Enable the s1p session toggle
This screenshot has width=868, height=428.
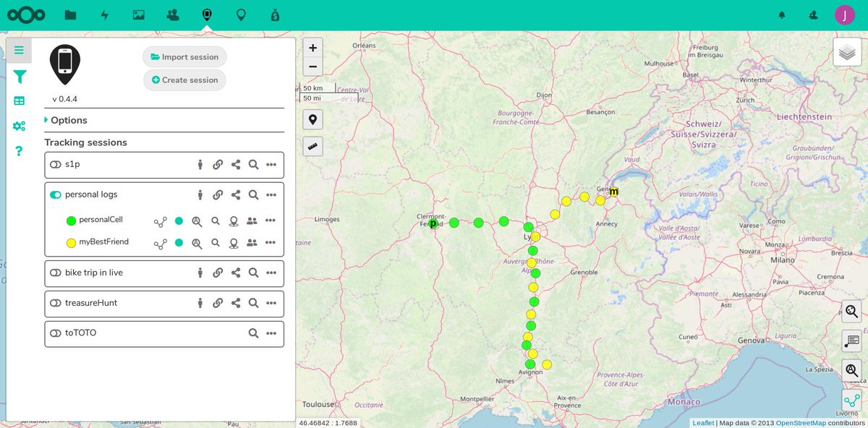(x=56, y=165)
